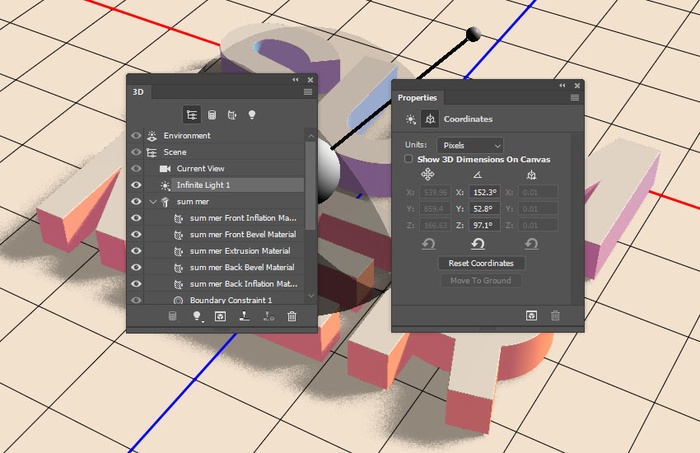Filter 3D panel by meshes
The width and height of the screenshot is (700, 453).
[212, 115]
